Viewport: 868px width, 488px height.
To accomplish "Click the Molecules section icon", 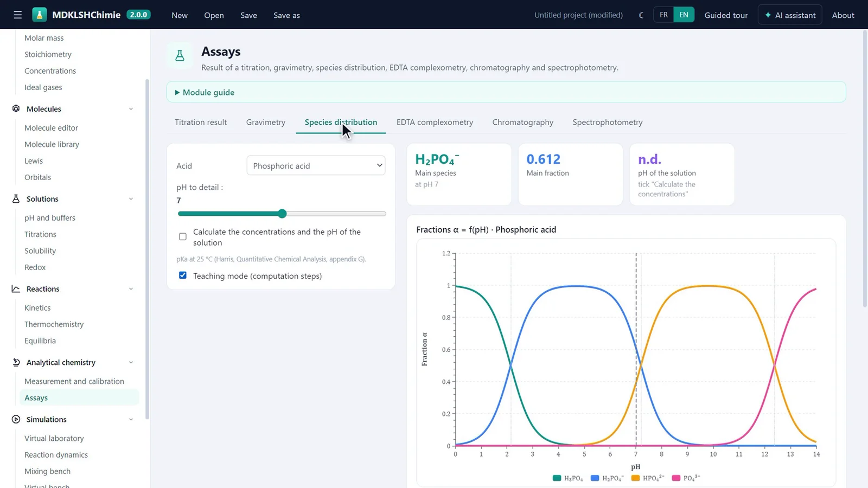I will 16,108.
